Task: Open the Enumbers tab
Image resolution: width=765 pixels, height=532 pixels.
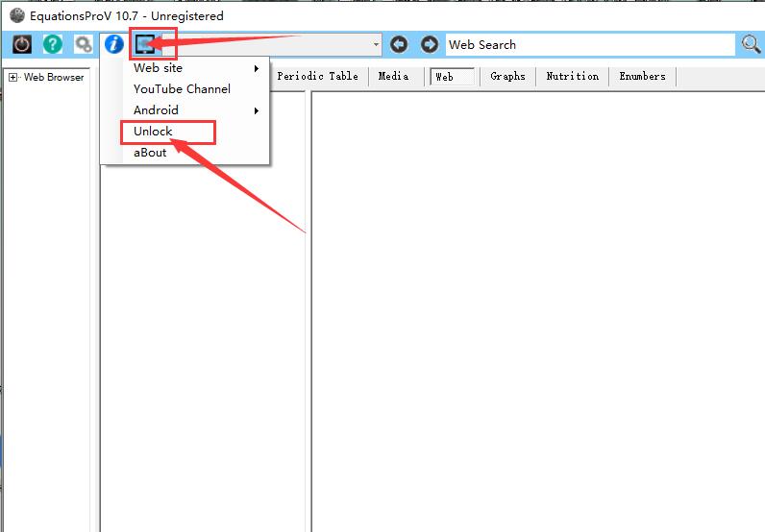Action: point(642,77)
